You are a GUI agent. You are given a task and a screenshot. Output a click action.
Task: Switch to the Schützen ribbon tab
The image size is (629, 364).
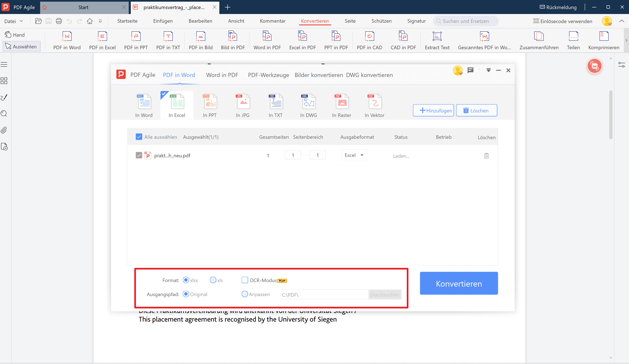click(x=381, y=21)
